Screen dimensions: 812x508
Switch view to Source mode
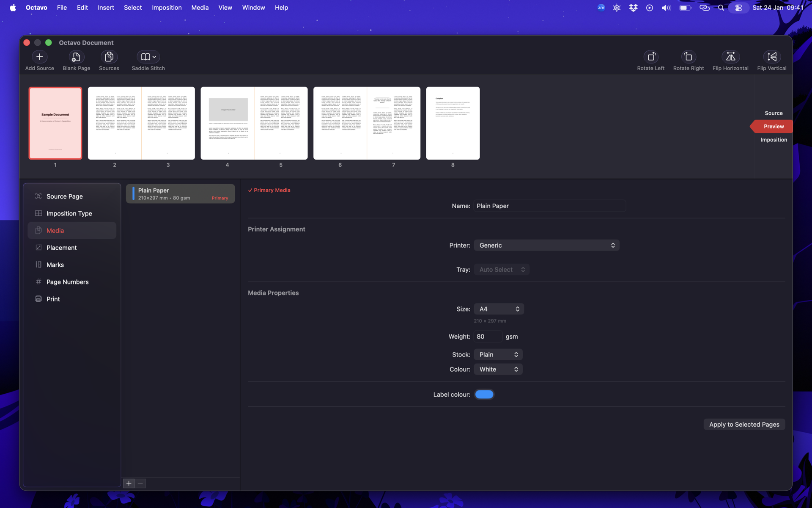tap(773, 113)
